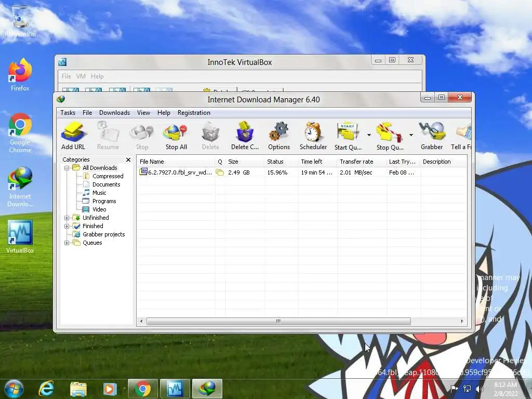
Task: Open the Tasks menu
Action: coord(68,113)
